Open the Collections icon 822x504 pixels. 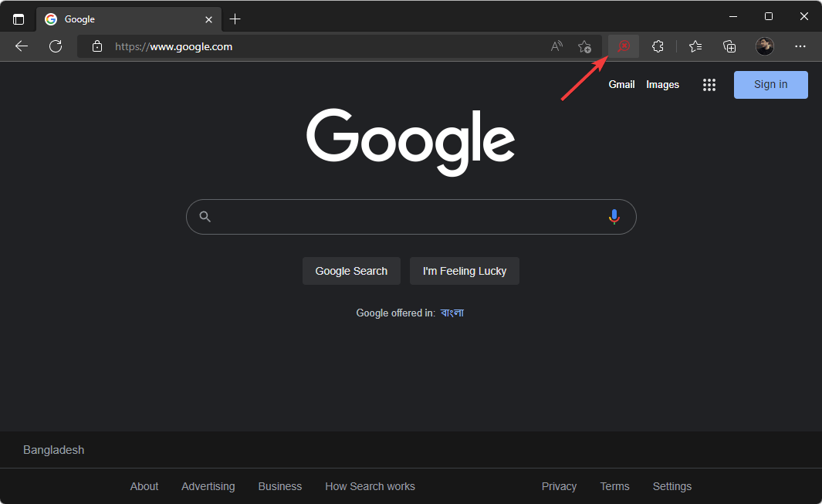point(729,46)
